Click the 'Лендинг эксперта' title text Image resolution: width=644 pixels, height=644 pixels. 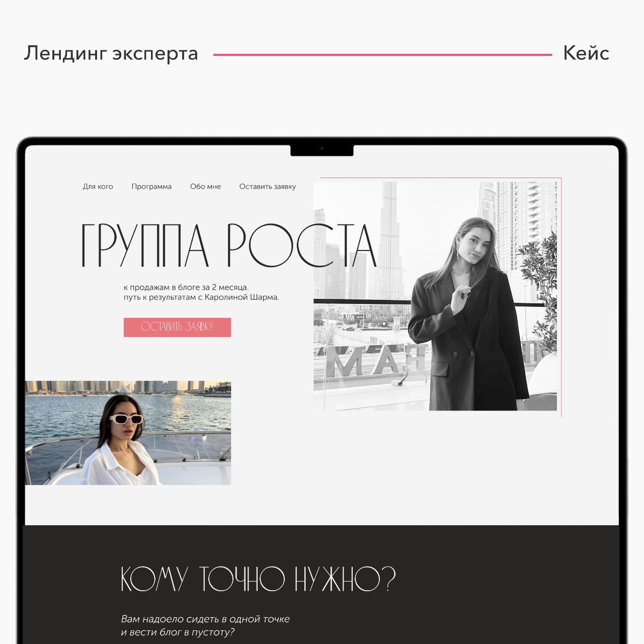click(x=111, y=53)
